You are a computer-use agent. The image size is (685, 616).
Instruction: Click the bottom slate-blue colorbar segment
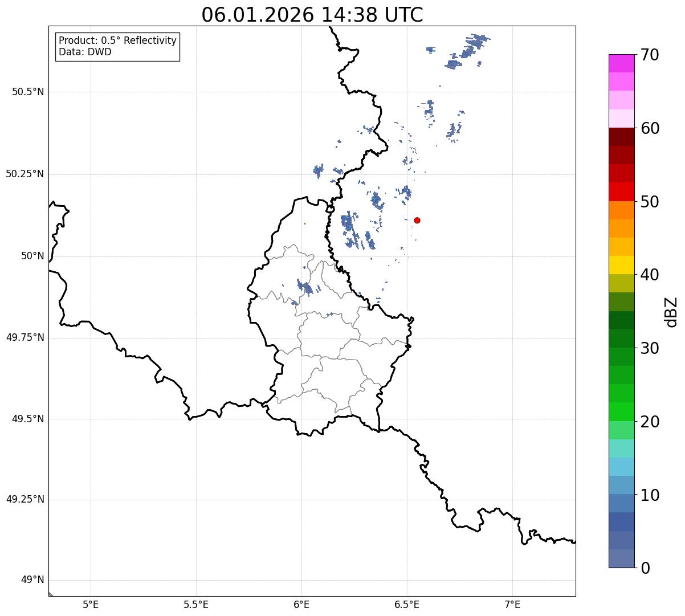621,558
